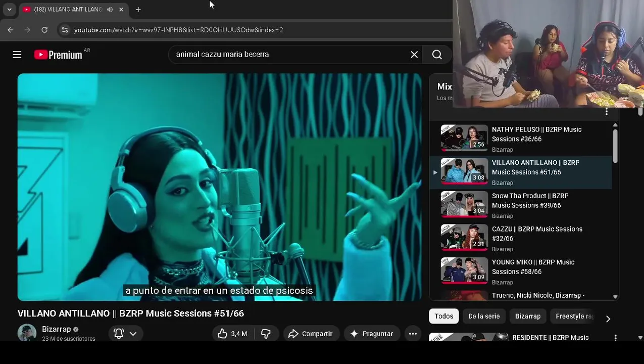This screenshot has height=364, width=644.
Task: Click the currently playing arrow indicator
Action: (x=435, y=172)
